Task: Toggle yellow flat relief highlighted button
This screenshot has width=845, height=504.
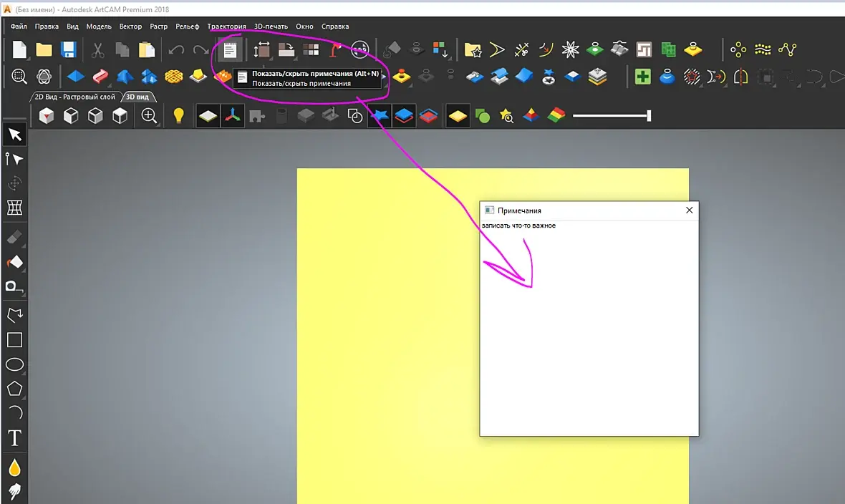Action: tap(458, 116)
